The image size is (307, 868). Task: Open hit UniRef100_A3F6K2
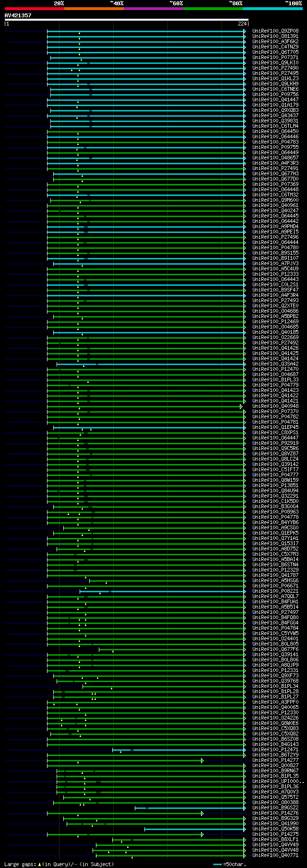point(275,42)
